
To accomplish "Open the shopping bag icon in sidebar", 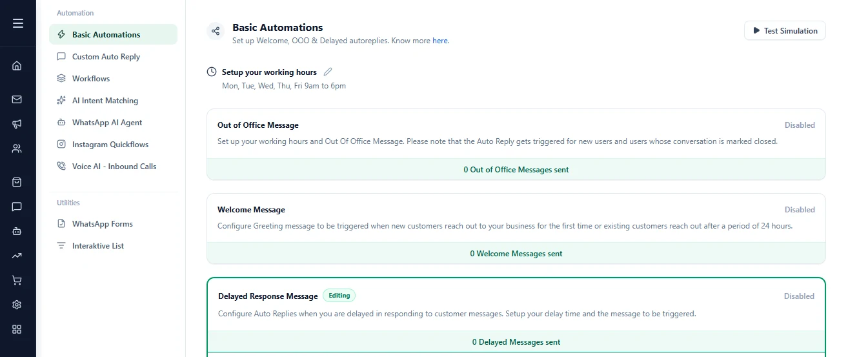I will coord(17,182).
